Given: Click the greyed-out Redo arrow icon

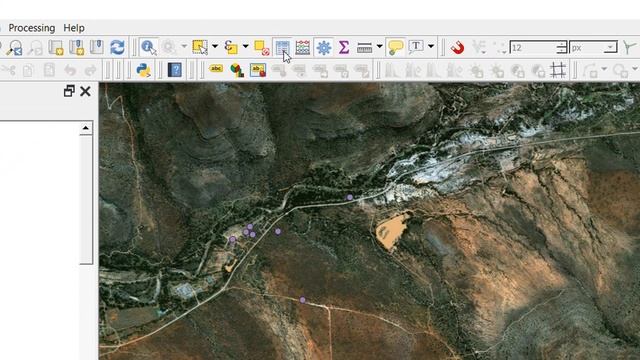Looking at the screenshot, I should click(91, 70).
